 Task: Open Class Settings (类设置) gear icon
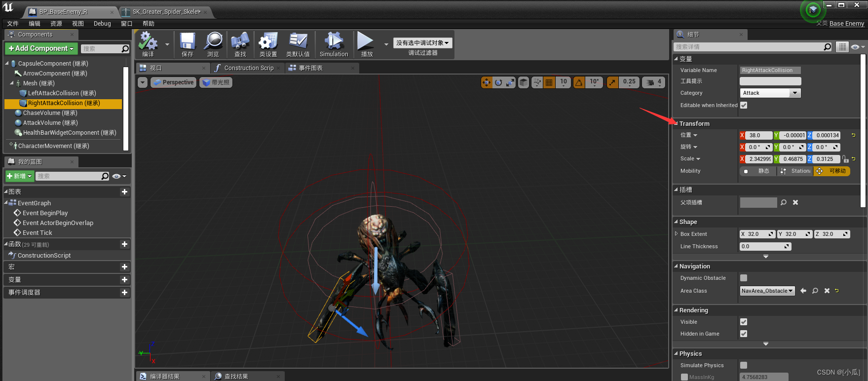click(268, 41)
